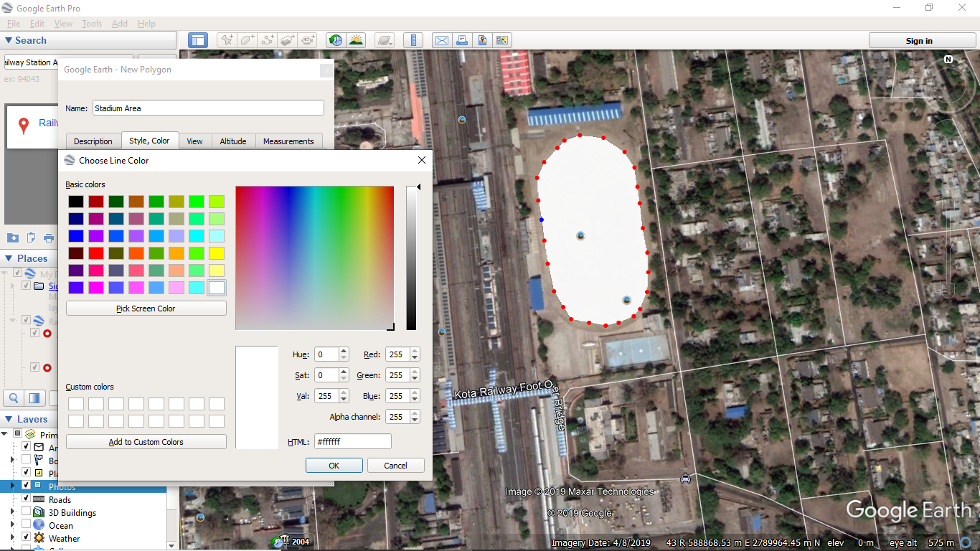Click the View in Google Maps icon
This screenshot has height=551, width=980.
482,40
